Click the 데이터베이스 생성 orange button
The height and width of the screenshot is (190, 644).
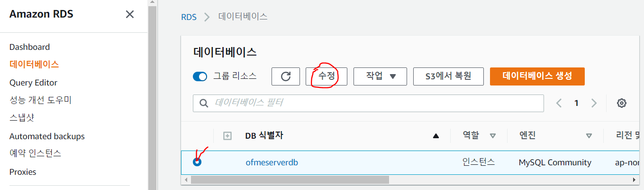click(x=537, y=76)
